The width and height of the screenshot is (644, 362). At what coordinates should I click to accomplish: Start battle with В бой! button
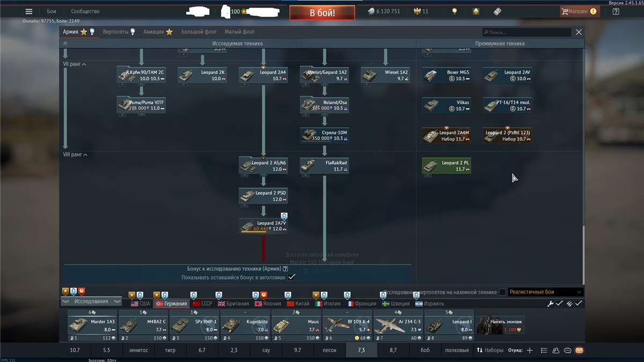322,12
